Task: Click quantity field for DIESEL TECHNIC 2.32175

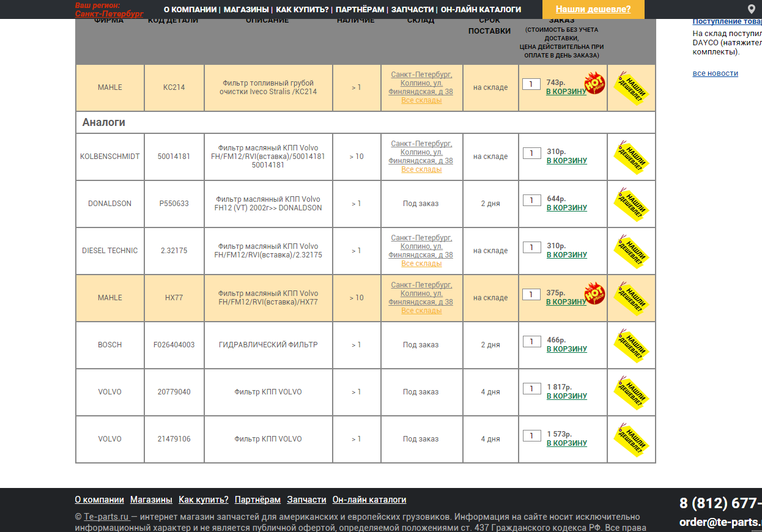Action: click(x=531, y=247)
